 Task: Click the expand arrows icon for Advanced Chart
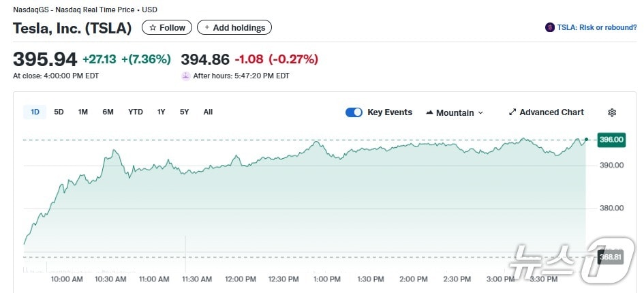[x=512, y=112]
